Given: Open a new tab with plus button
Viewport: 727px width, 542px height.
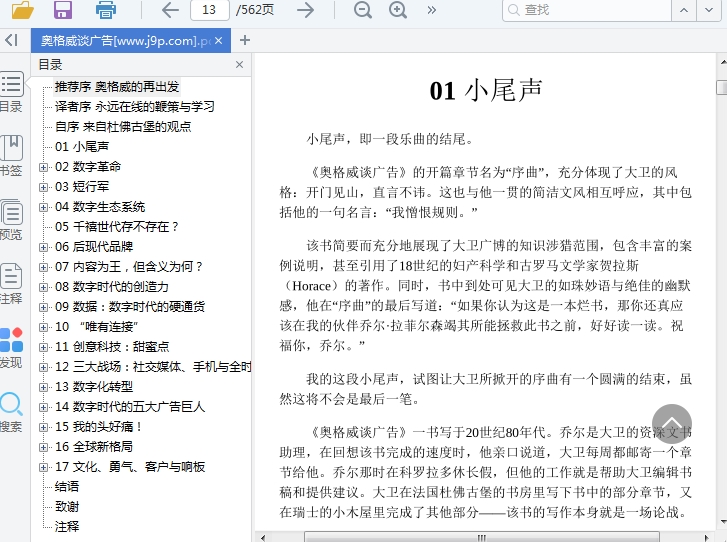Looking at the screenshot, I should pos(245,40).
